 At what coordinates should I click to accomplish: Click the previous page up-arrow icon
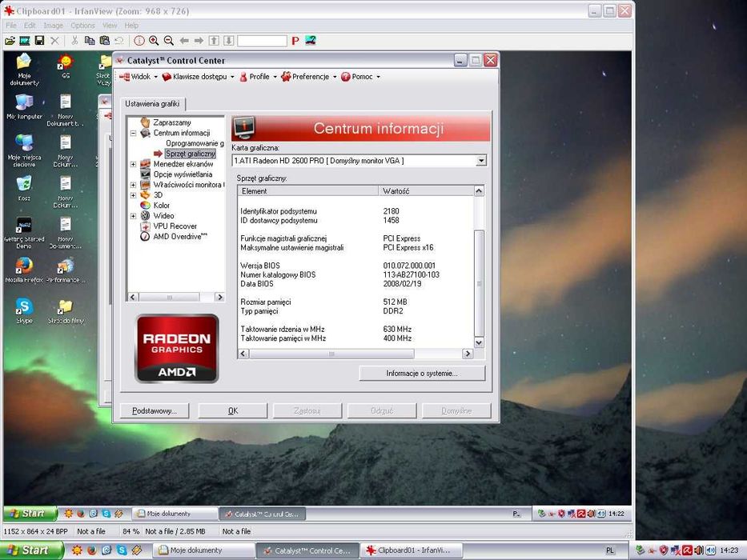pos(214,41)
